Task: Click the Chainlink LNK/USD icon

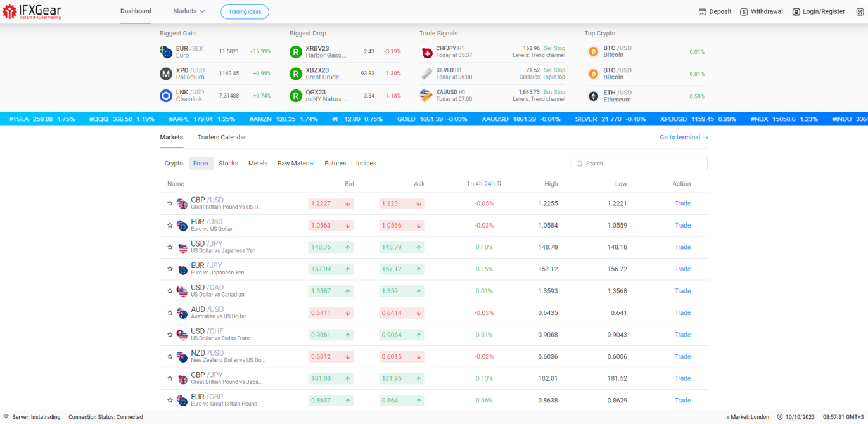Action: tap(166, 96)
